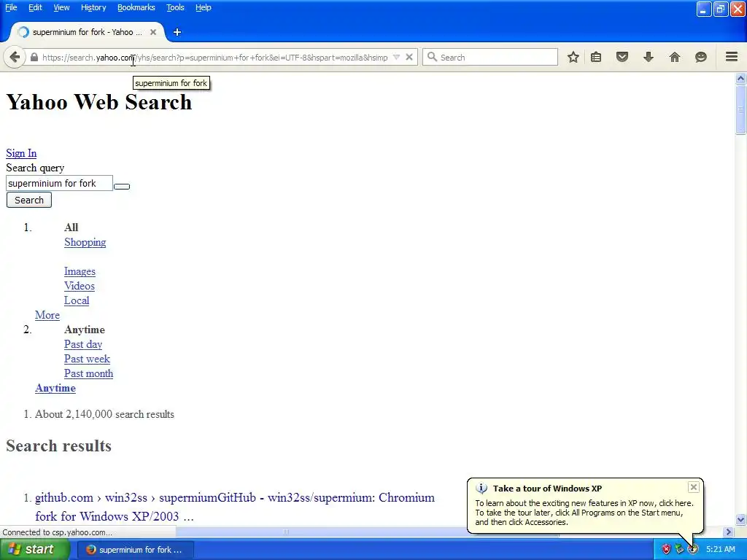This screenshot has height=560, width=747.
Task: Expand the bold Anytime filter link
Action: [55, 388]
